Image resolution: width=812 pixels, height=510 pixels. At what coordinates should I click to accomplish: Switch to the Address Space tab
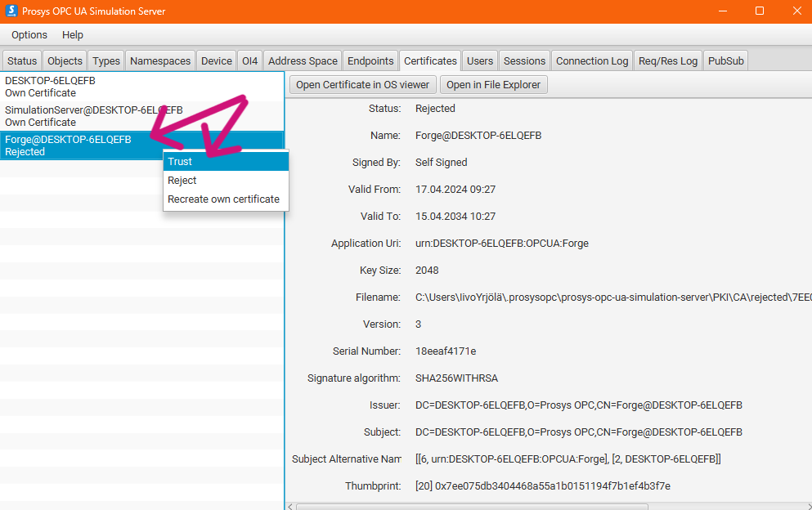click(x=303, y=61)
